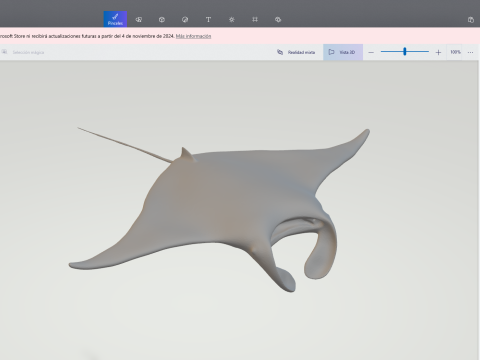The height and width of the screenshot is (360, 480).
Task: Activate Selección mágica tool
Action: point(23,52)
